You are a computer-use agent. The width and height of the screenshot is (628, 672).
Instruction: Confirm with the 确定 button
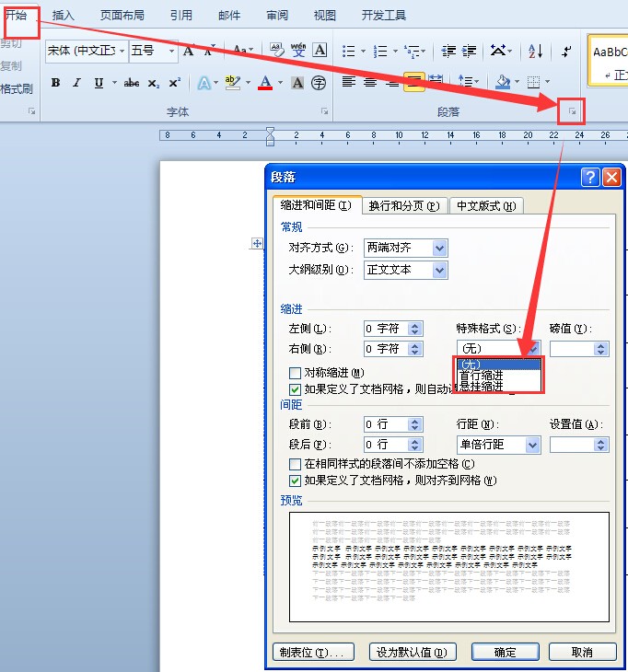click(x=505, y=653)
